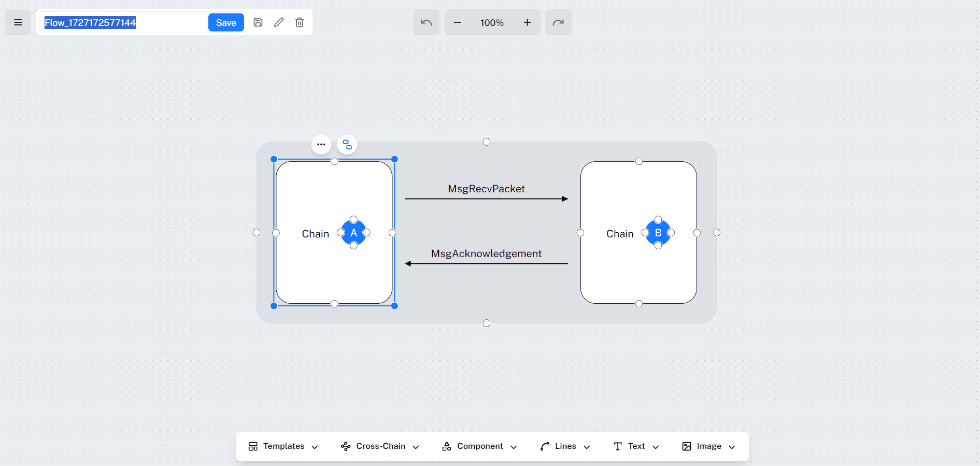
Task: Open the Lines dropdown
Action: (x=565, y=446)
